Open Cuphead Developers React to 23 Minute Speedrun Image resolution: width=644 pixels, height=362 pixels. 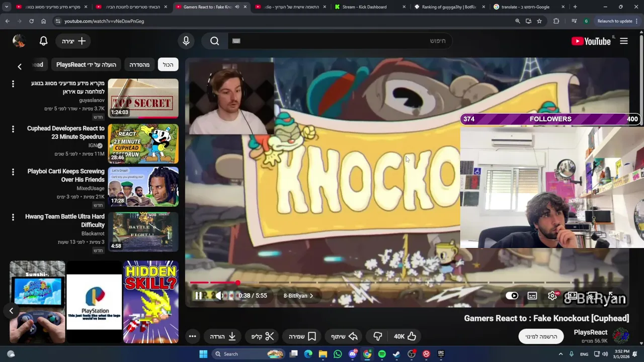pos(66,133)
